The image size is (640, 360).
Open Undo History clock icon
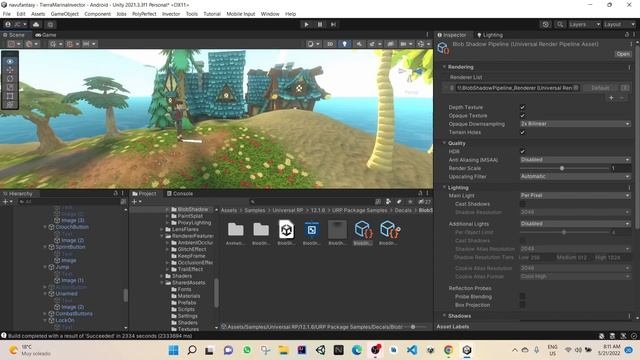point(546,24)
